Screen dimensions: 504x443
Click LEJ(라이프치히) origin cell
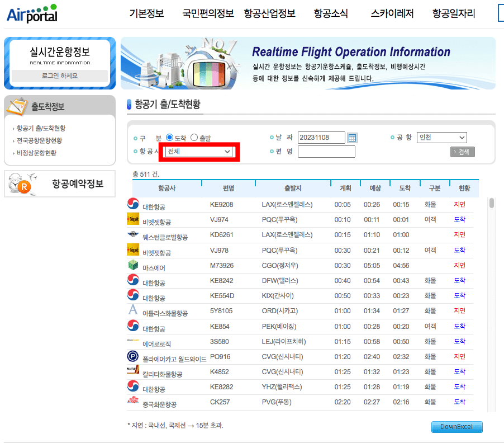[284, 342]
